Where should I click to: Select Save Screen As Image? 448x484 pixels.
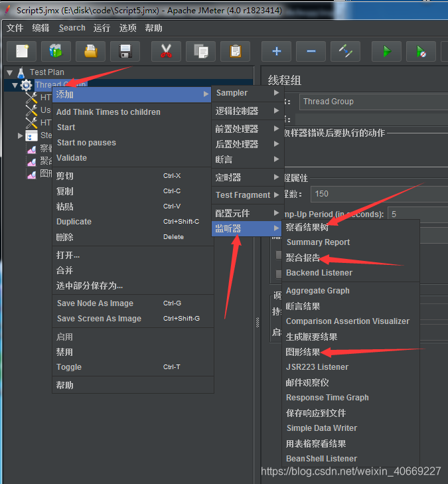[x=132, y=319]
